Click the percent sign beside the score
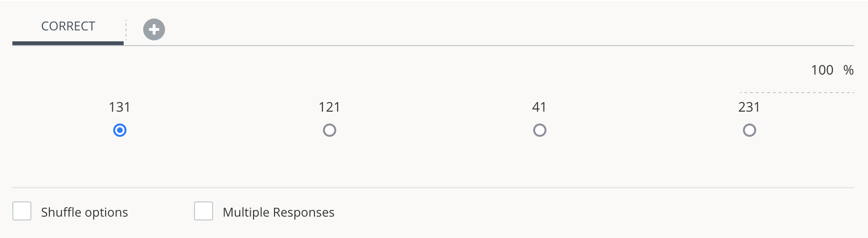The image size is (868, 238). pos(848,70)
